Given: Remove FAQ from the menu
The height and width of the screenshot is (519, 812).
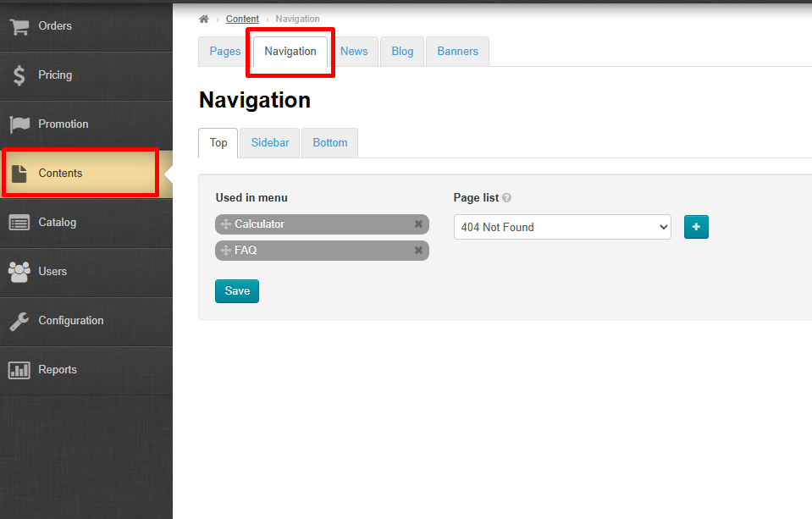Looking at the screenshot, I should 418,251.
